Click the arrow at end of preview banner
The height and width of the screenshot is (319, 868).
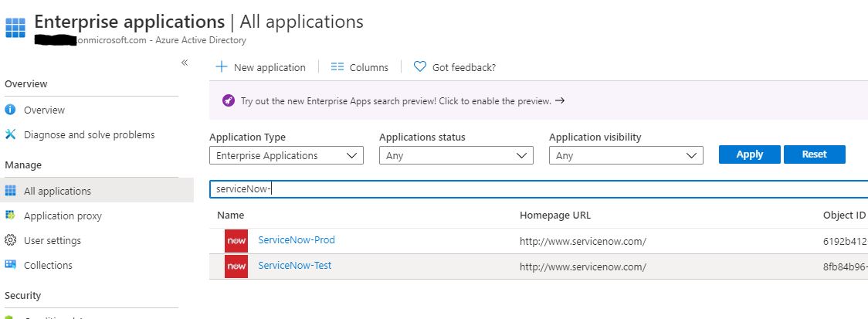[x=560, y=100]
